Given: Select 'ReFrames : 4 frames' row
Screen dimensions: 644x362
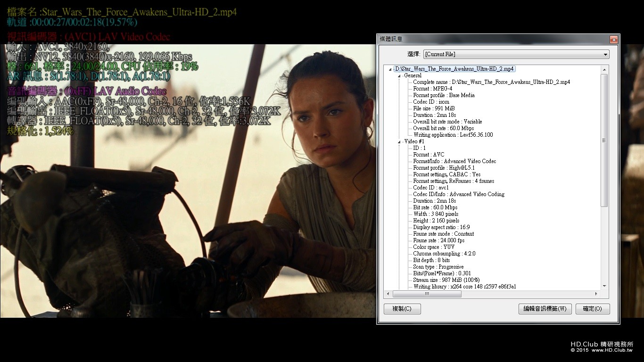Looking at the screenshot, I should pyautogui.click(x=454, y=181).
